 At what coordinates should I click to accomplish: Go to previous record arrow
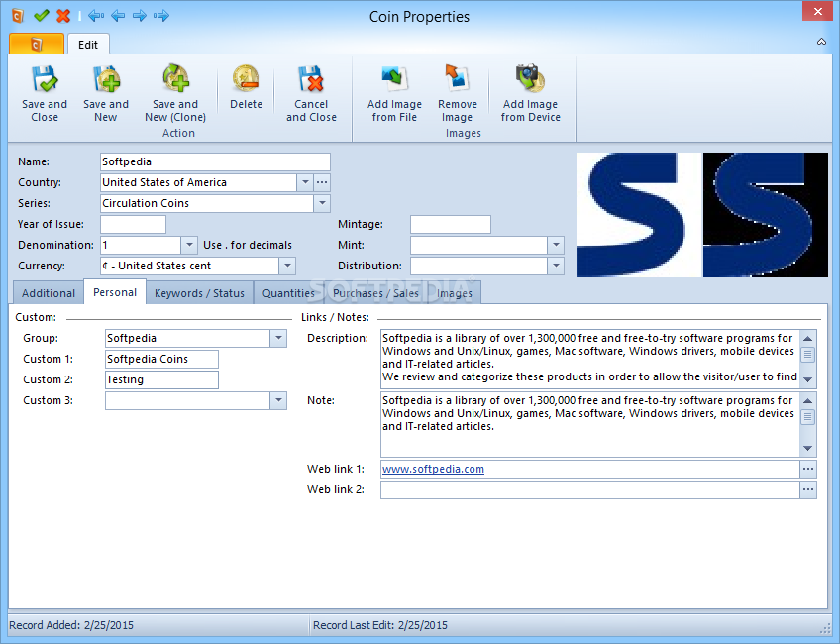click(x=118, y=16)
